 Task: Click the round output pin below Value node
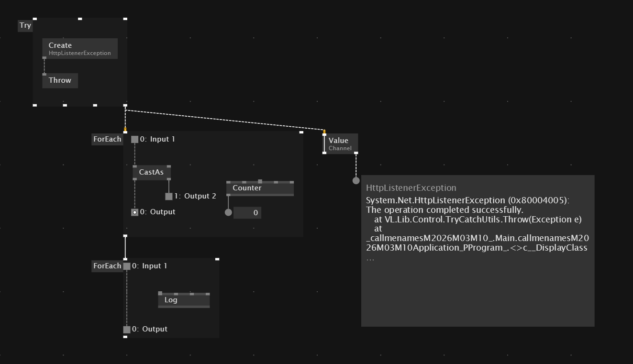(356, 180)
